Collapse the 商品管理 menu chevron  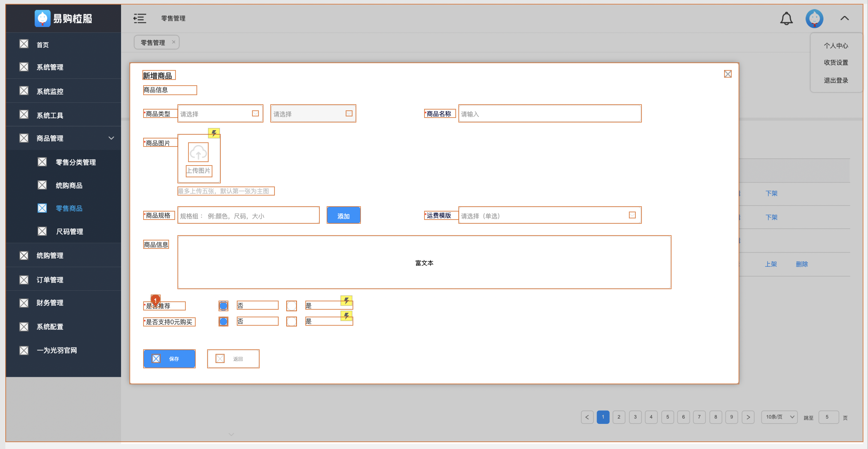111,138
